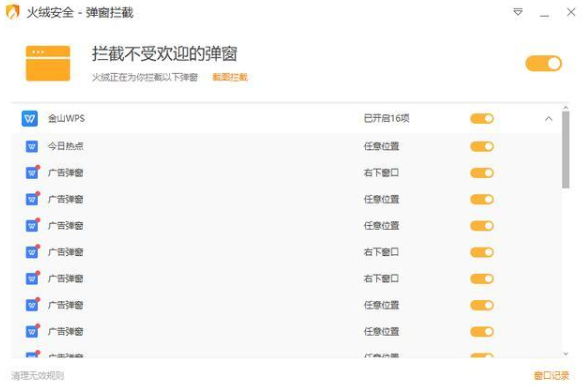Image resolution: width=585 pixels, height=385 pixels.
Task: Collapse the 金山WPS rule group
Action: [548, 119]
